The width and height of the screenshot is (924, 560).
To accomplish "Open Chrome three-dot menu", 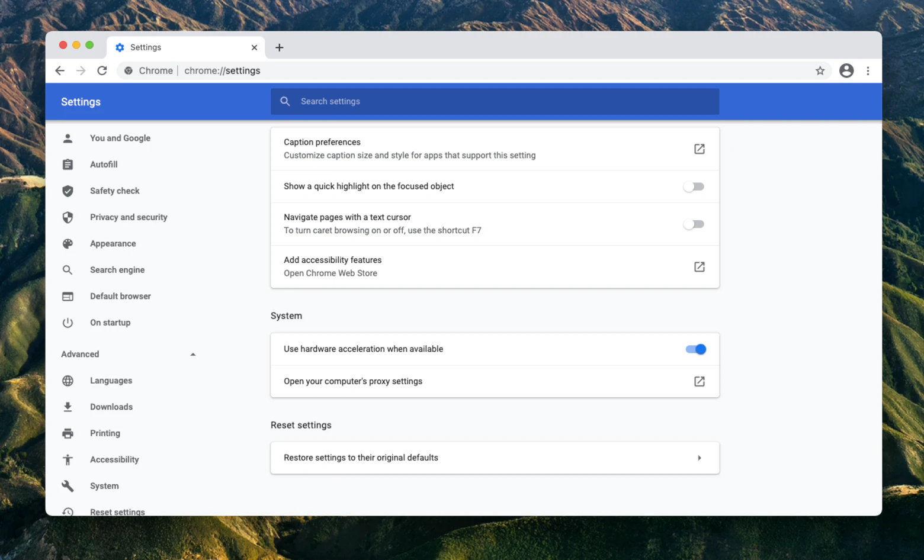I will pos(868,71).
